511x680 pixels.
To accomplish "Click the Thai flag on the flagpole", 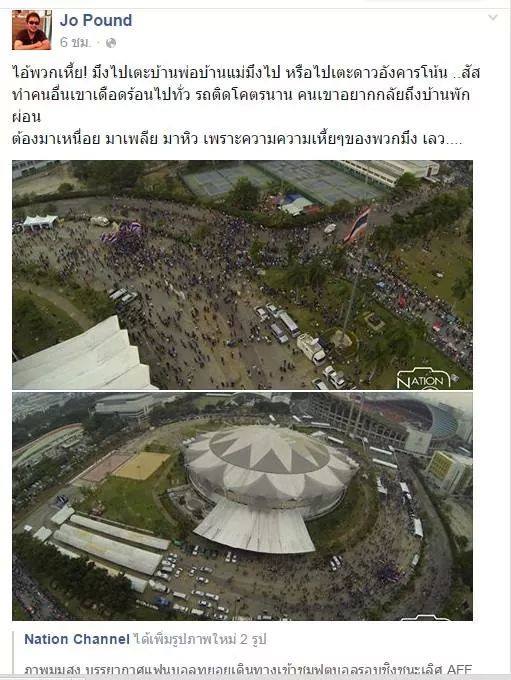I will 358,225.
